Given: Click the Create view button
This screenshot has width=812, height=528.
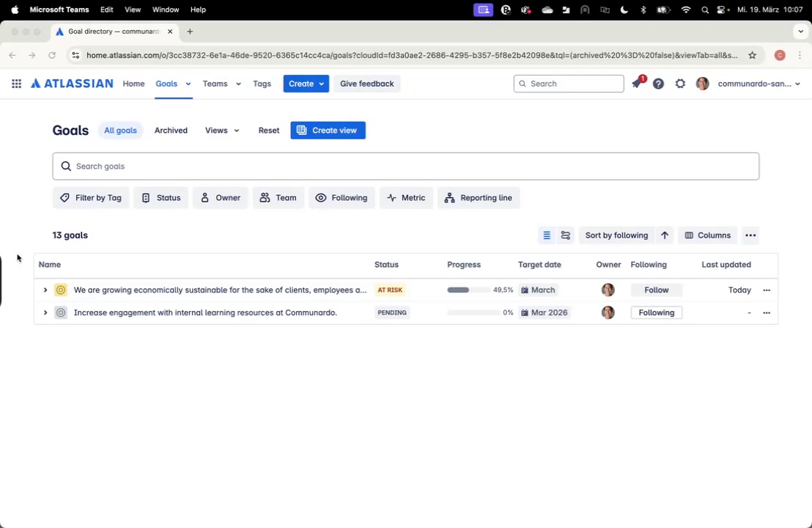Looking at the screenshot, I should click(x=328, y=131).
